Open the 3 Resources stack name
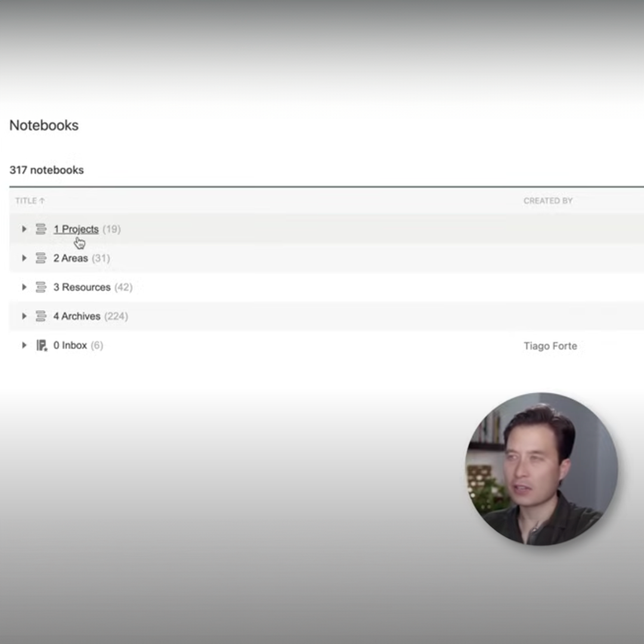 82,287
